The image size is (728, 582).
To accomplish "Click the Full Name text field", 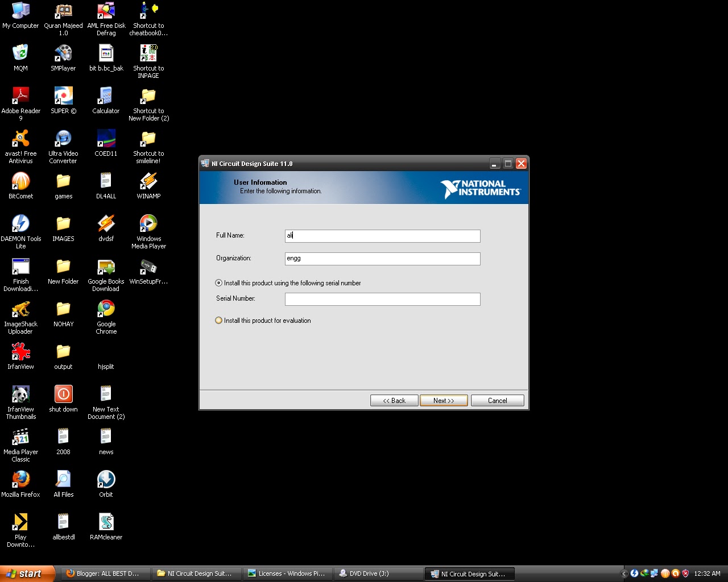I will [x=382, y=236].
